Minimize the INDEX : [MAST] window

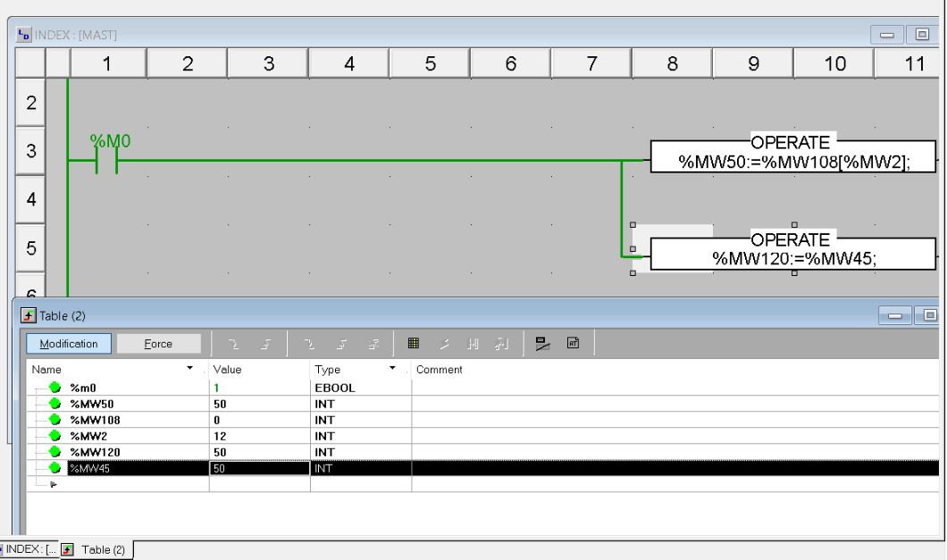point(886,35)
